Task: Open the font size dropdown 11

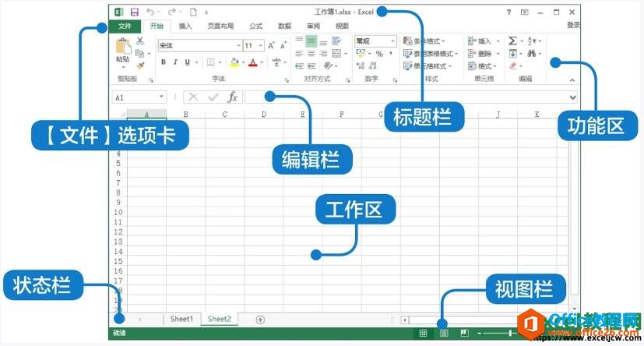Action: pos(261,46)
